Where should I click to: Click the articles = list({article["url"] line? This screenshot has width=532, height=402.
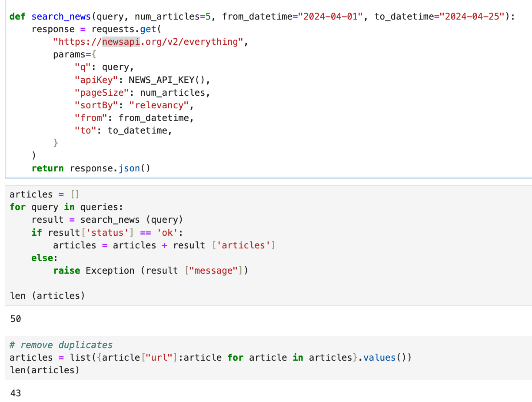coord(210,358)
